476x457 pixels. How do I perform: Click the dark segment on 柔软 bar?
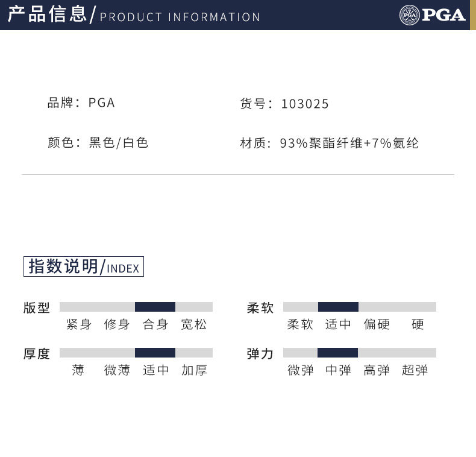[x=338, y=307]
